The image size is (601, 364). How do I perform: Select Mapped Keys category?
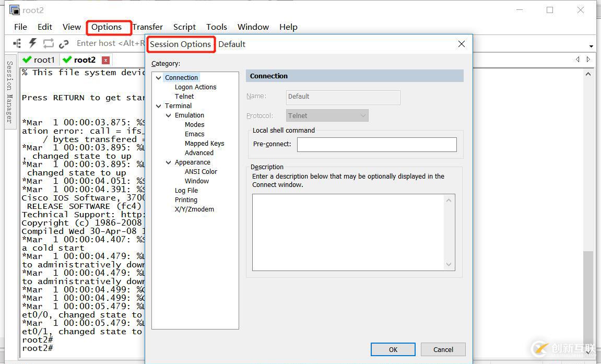tap(204, 143)
